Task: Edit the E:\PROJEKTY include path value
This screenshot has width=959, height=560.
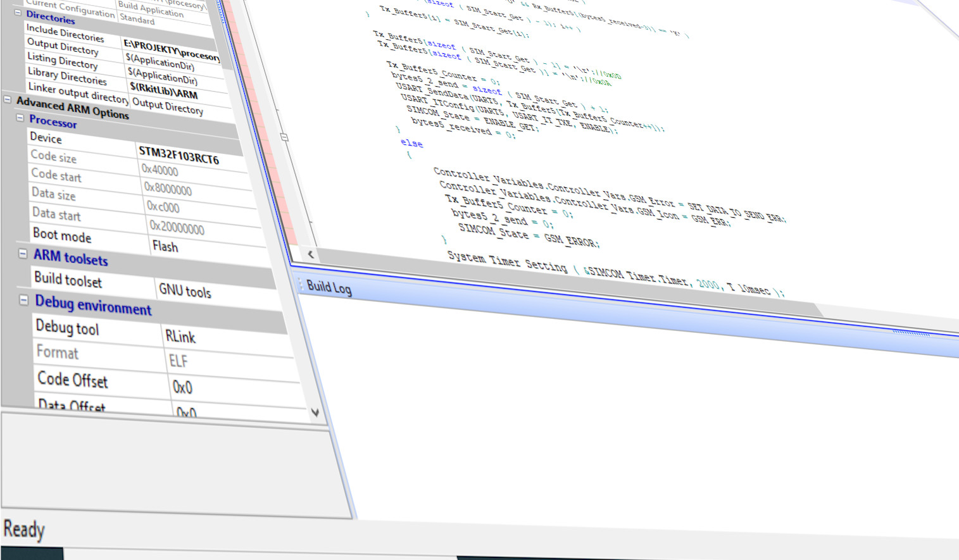Action: (x=172, y=51)
